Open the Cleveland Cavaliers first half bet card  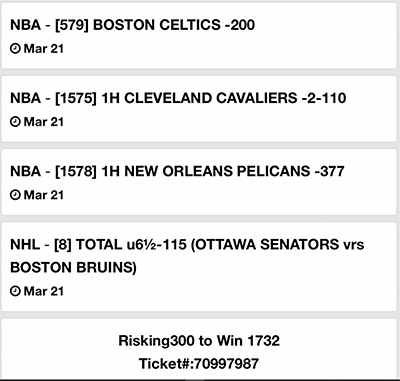tap(199, 109)
